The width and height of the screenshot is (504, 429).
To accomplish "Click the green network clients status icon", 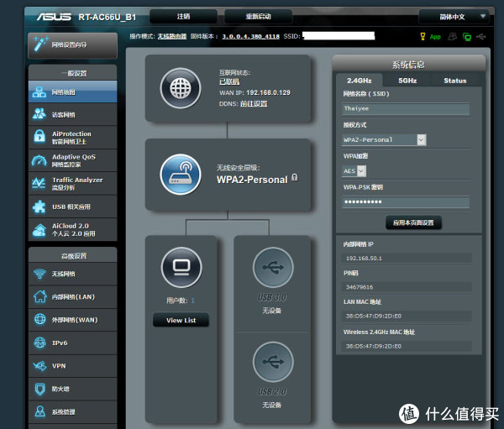I will tap(467, 37).
